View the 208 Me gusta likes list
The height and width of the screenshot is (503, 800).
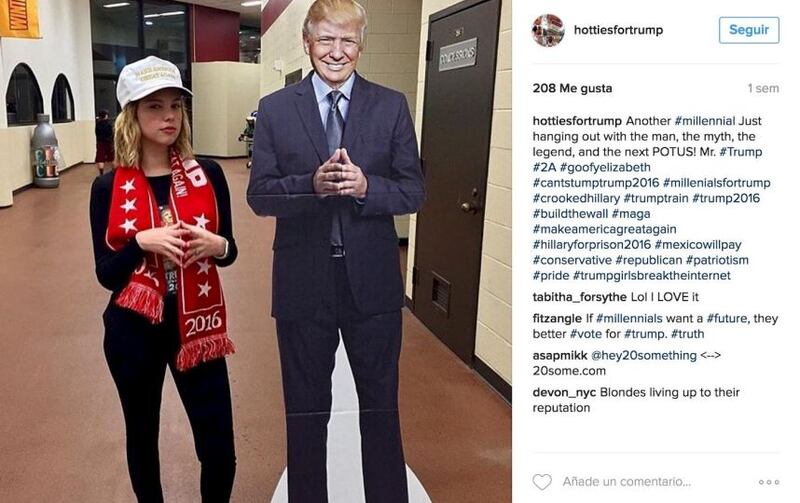point(572,88)
